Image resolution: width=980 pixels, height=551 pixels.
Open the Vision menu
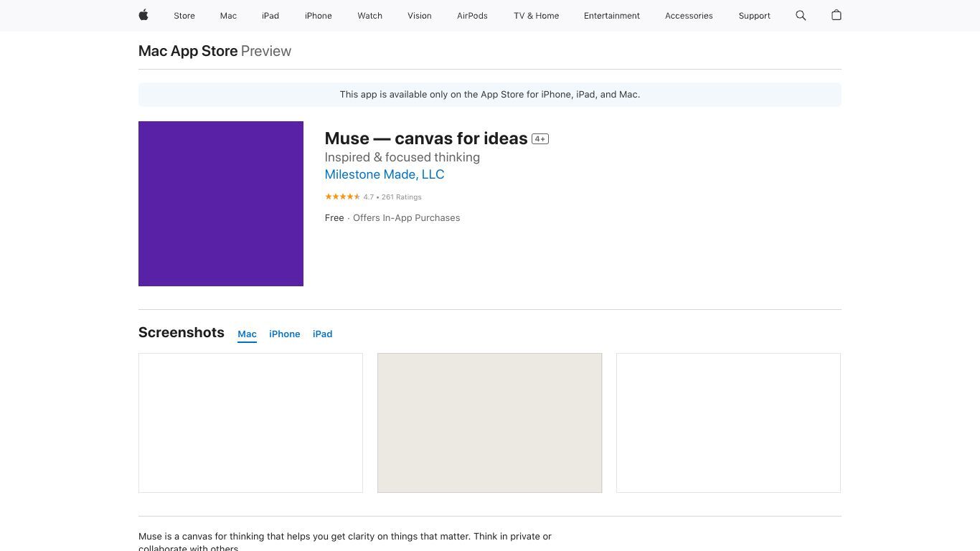[x=420, y=16]
